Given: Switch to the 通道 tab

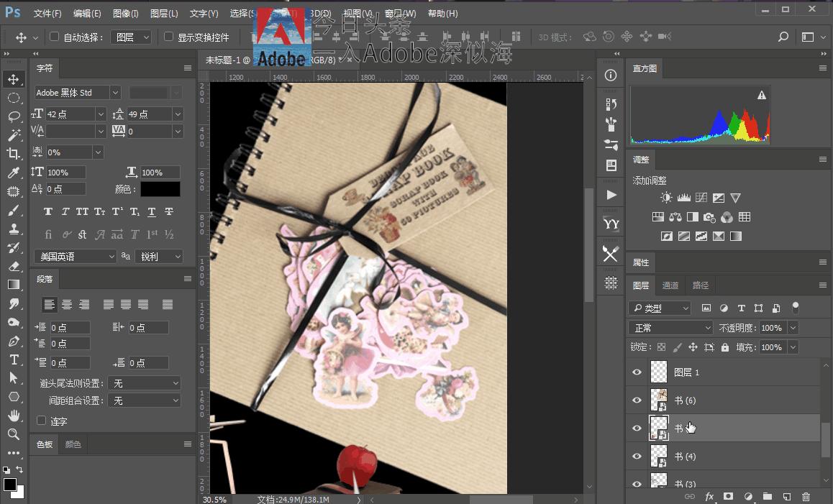Looking at the screenshot, I should click(670, 285).
